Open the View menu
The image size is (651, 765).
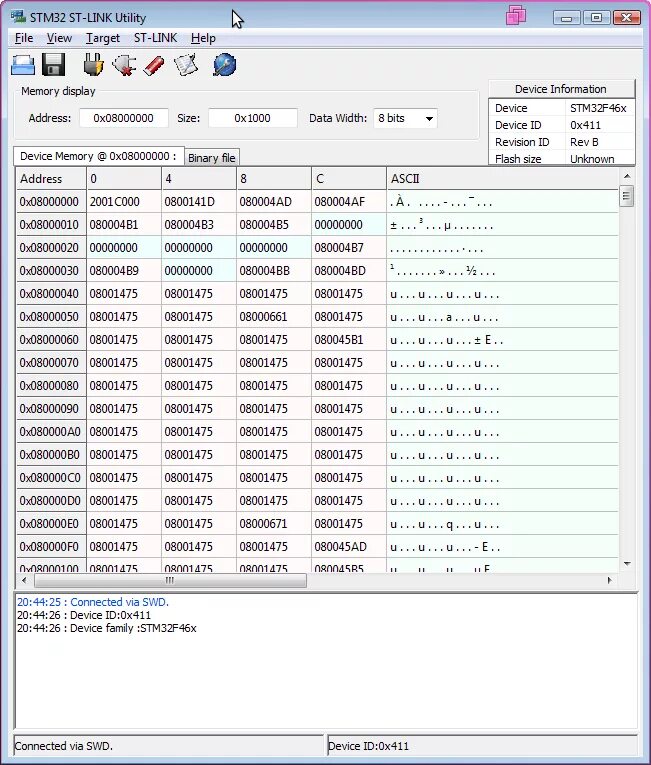point(59,38)
